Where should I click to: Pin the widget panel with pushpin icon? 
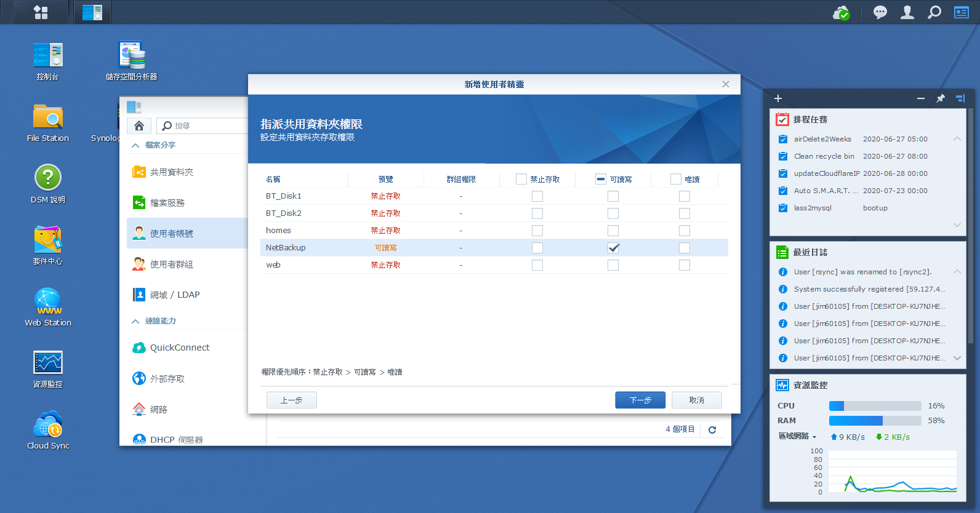[x=941, y=98]
